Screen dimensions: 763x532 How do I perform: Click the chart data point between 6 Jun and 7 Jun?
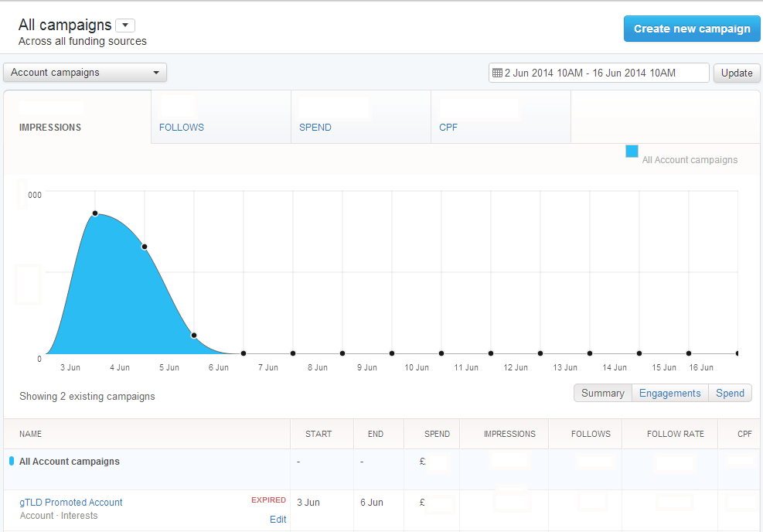click(244, 353)
